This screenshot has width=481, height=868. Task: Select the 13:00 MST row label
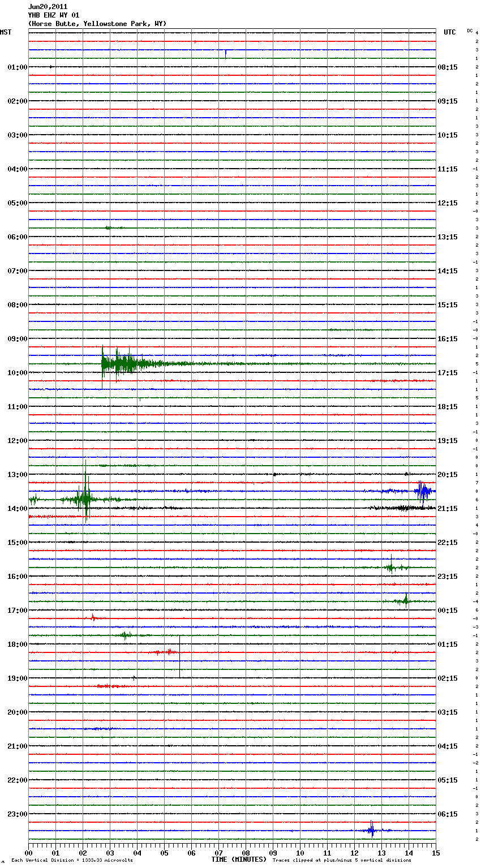(18, 475)
